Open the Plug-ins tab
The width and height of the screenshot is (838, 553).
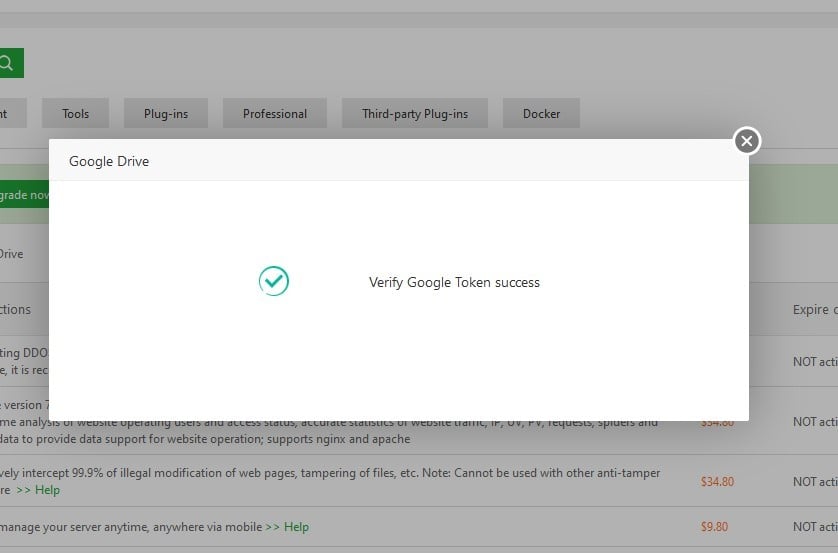pyautogui.click(x=166, y=114)
